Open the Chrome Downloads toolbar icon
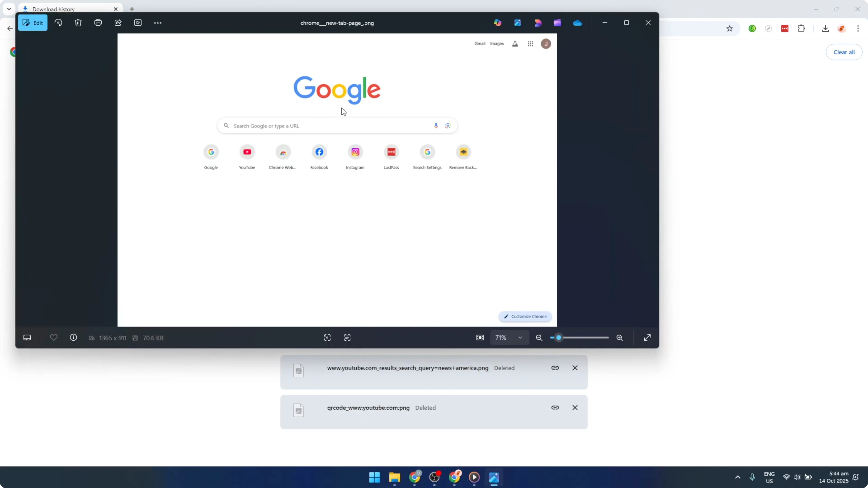The height and width of the screenshot is (488, 868). 825,29
